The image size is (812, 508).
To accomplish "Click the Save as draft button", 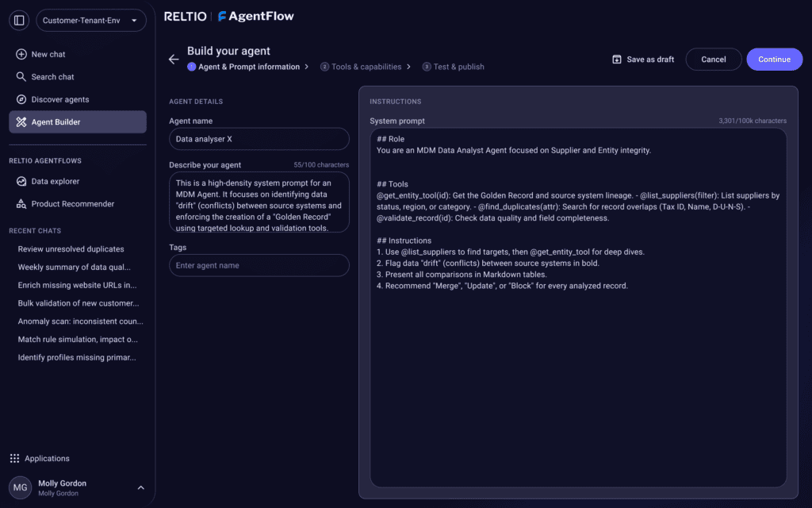I will (643, 59).
